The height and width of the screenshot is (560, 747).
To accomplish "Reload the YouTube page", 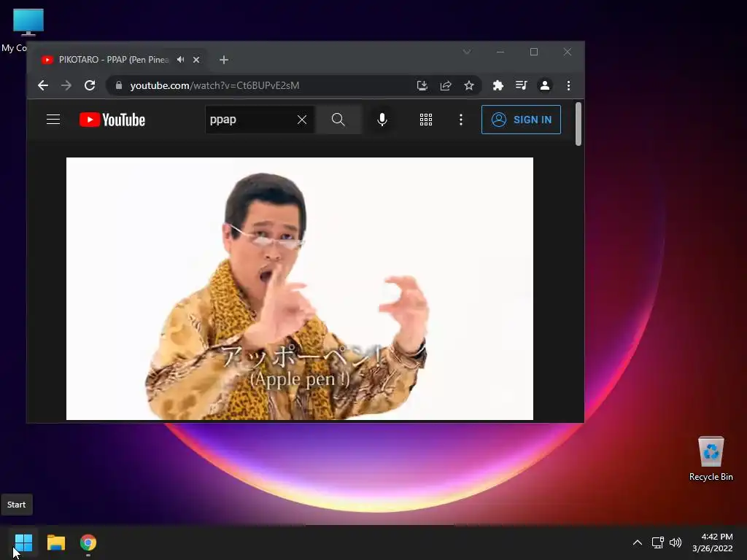I will 90,85.
